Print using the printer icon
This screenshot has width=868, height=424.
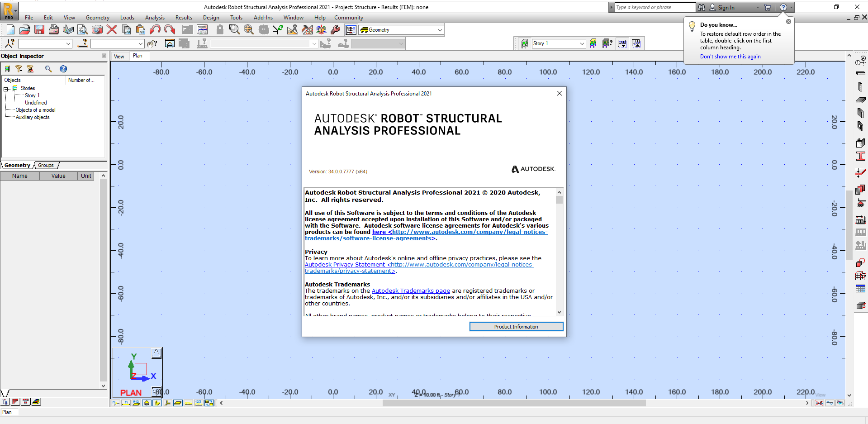coord(54,30)
